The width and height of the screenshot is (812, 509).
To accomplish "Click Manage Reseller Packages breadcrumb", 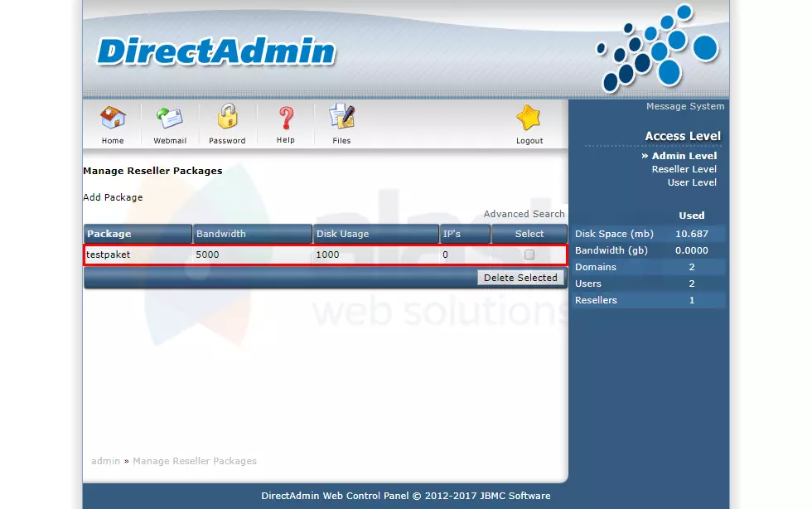I will pyautogui.click(x=195, y=461).
